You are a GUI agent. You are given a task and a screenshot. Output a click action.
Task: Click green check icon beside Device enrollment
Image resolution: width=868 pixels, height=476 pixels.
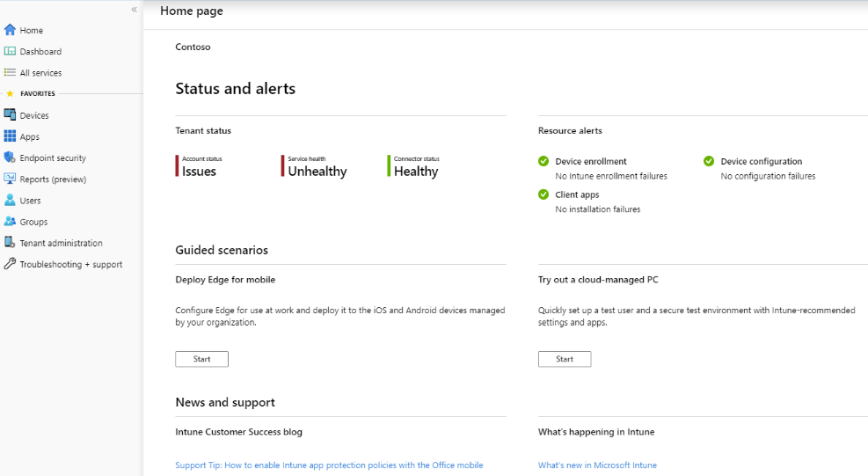(x=543, y=161)
